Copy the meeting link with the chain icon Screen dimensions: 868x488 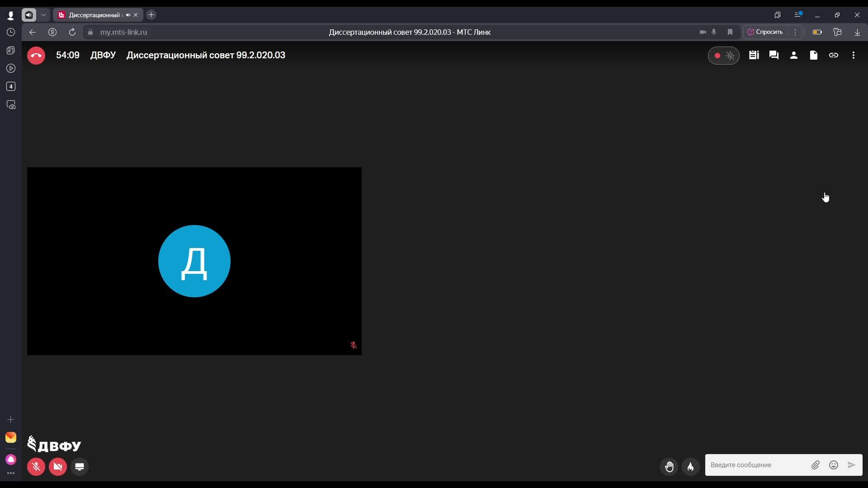click(833, 55)
